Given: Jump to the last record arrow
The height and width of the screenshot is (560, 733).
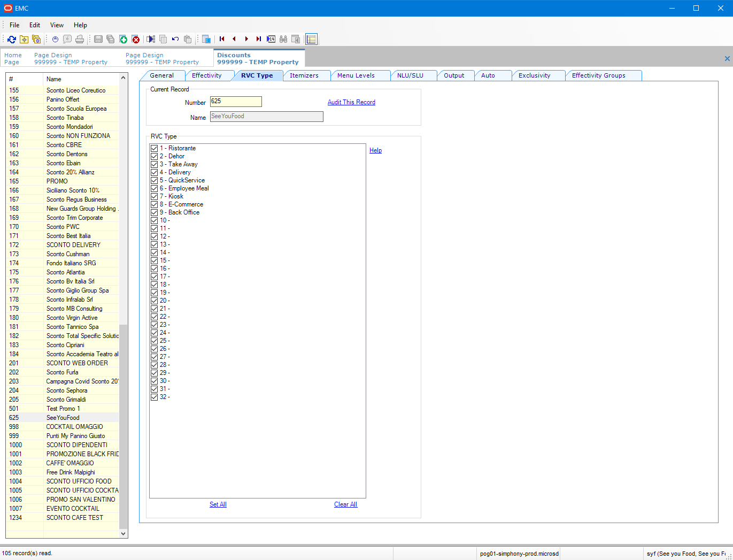Looking at the screenshot, I should (258, 39).
